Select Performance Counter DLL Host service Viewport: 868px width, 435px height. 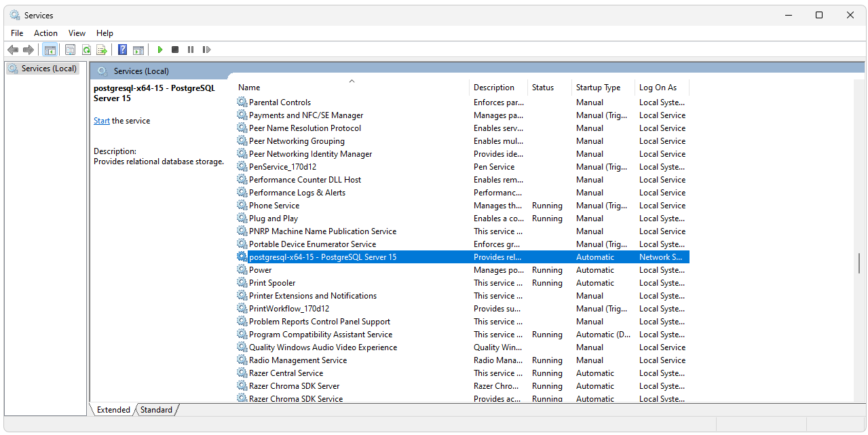click(x=305, y=180)
